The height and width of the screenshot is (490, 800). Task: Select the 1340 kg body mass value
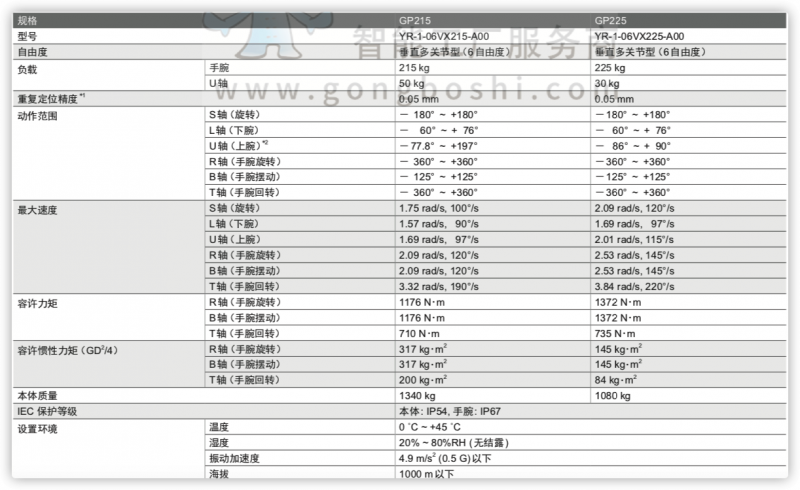416,395
